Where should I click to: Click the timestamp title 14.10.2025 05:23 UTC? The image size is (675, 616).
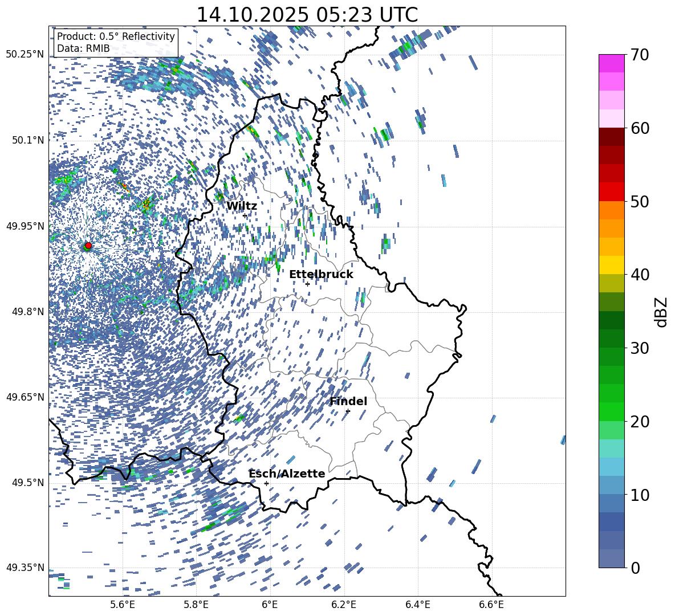[x=307, y=15]
